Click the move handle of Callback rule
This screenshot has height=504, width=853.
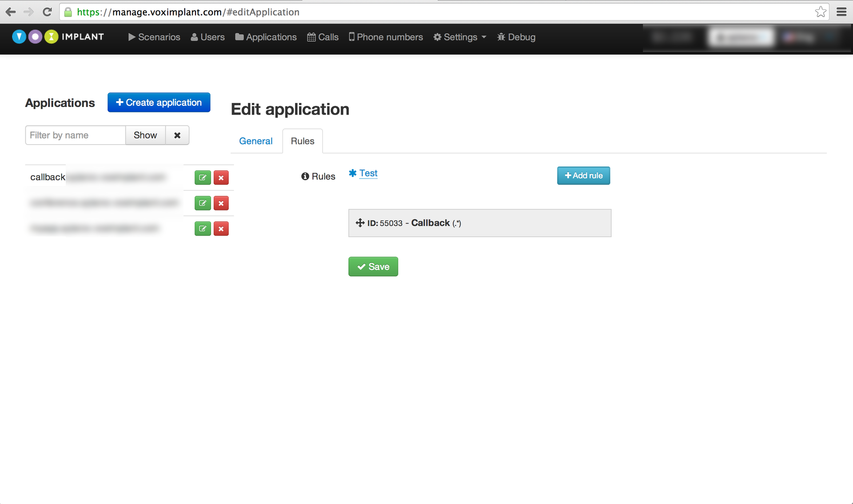click(x=360, y=223)
